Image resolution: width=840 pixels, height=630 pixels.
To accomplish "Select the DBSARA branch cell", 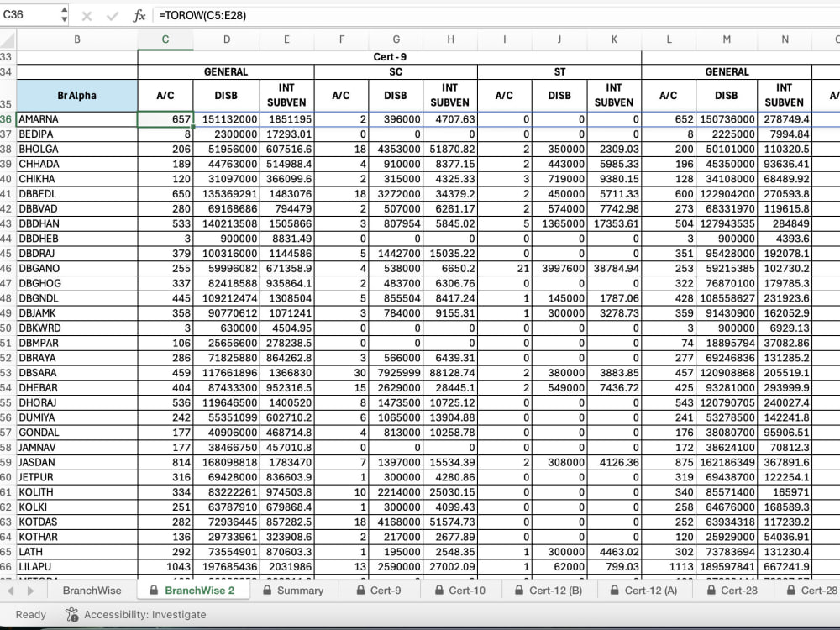I will [x=77, y=372].
